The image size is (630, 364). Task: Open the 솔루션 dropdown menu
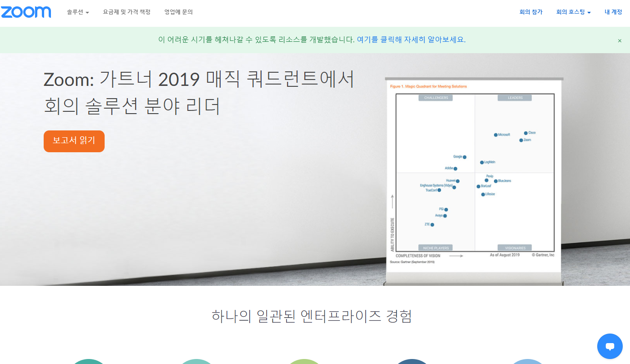78,12
